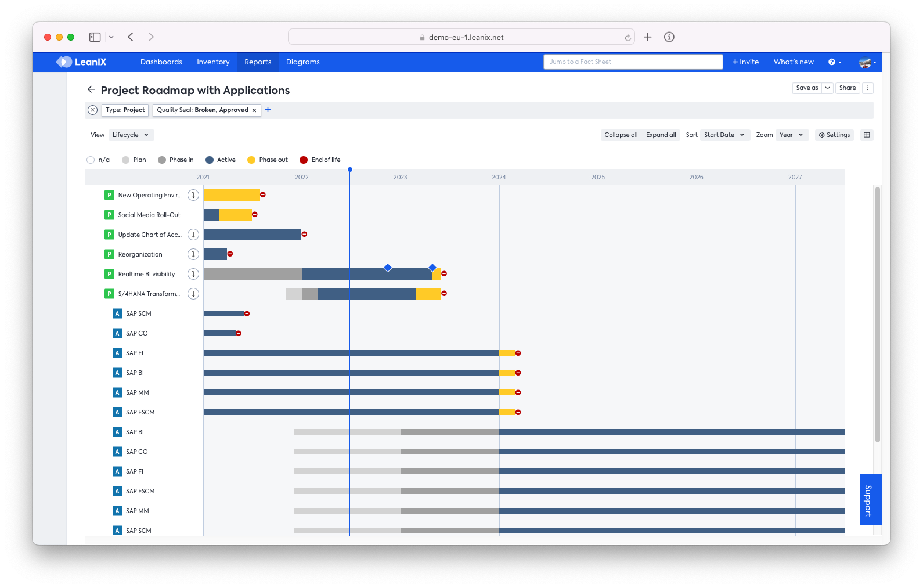Click the today marker dot on timeline

click(x=350, y=169)
